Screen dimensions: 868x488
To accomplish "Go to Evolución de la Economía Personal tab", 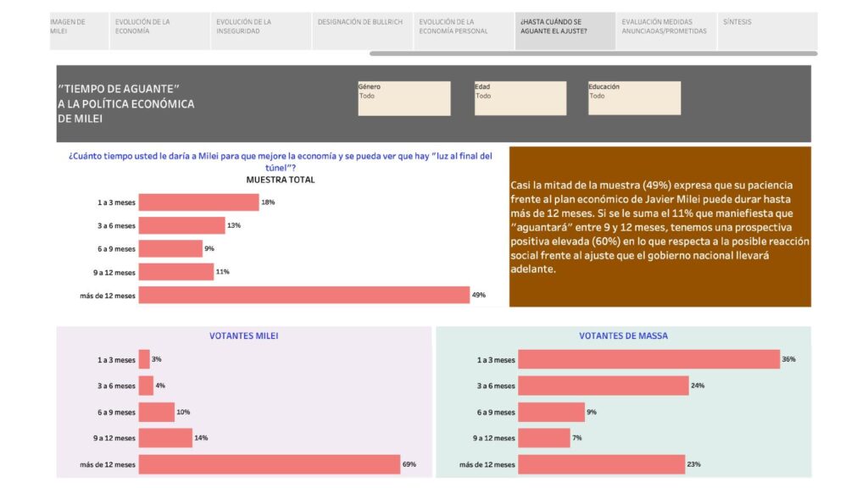I will pos(464,31).
